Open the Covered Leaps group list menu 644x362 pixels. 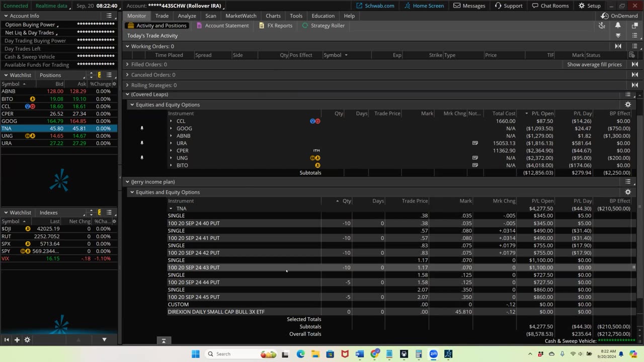pyautogui.click(x=628, y=95)
